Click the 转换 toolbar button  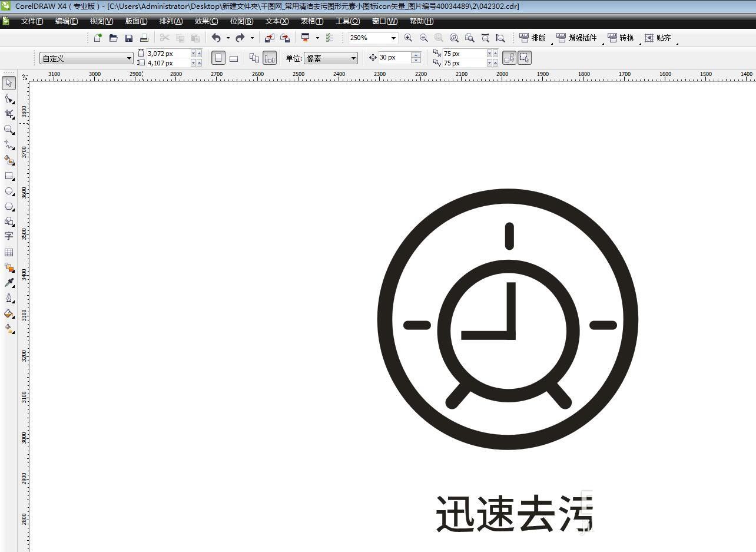click(624, 38)
